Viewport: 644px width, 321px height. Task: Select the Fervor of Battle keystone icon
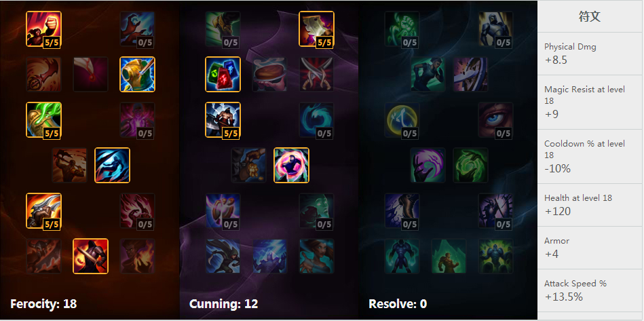[90, 256]
